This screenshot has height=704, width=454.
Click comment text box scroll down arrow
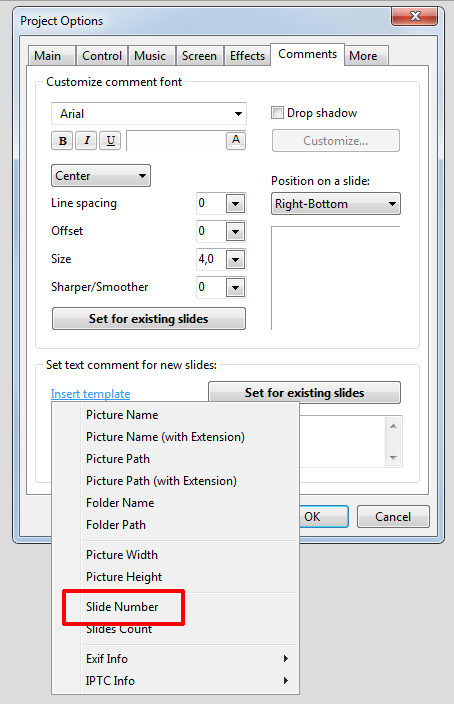tap(393, 458)
